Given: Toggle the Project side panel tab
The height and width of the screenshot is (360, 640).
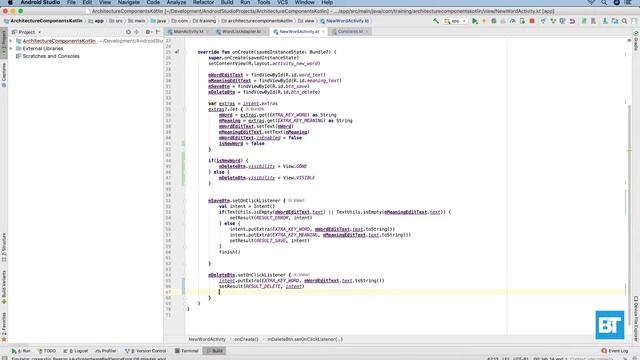Looking at the screenshot, I should (4, 43).
